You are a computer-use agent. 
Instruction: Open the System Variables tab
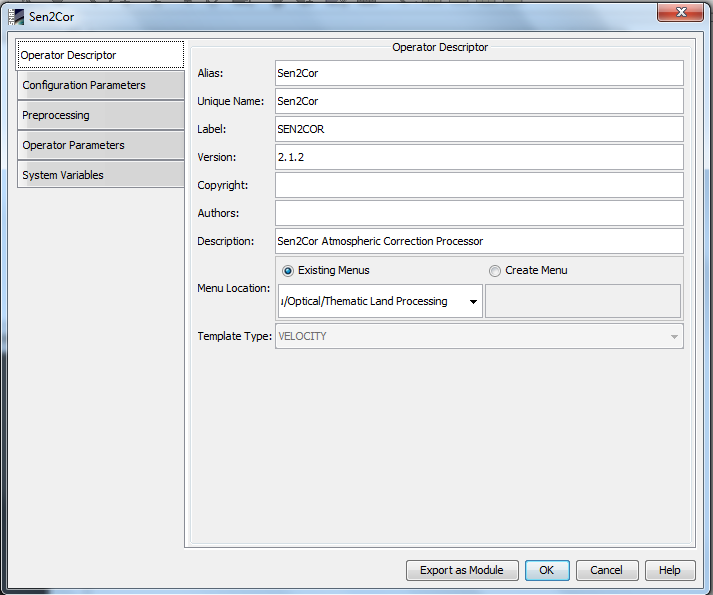point(100,175)
